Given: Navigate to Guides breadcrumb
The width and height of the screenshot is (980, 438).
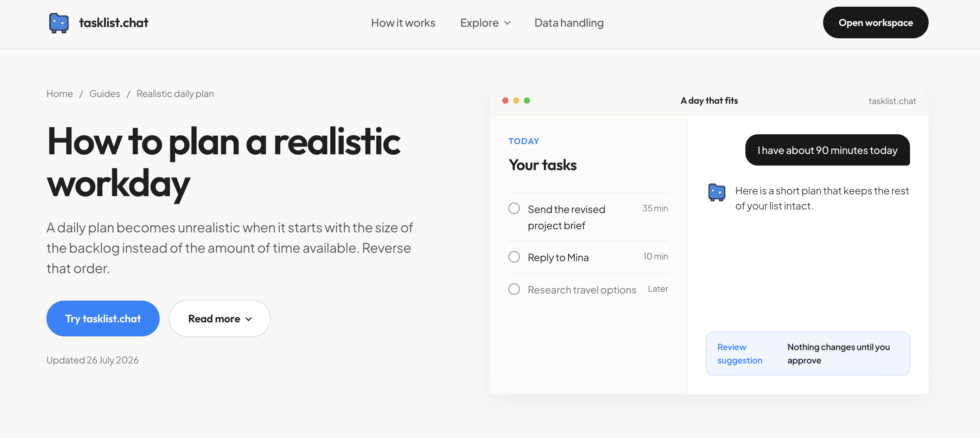Looking at the screenshot, I should (x=104, y=94).
